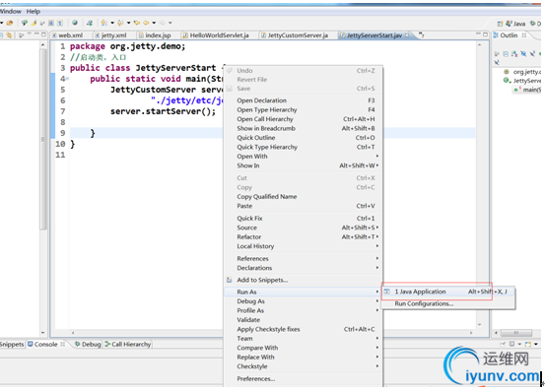545x392 pixels.
Task: Open Previous Annotation dropdown arrow
Action: pyautogui.click(x=128, y=23)
